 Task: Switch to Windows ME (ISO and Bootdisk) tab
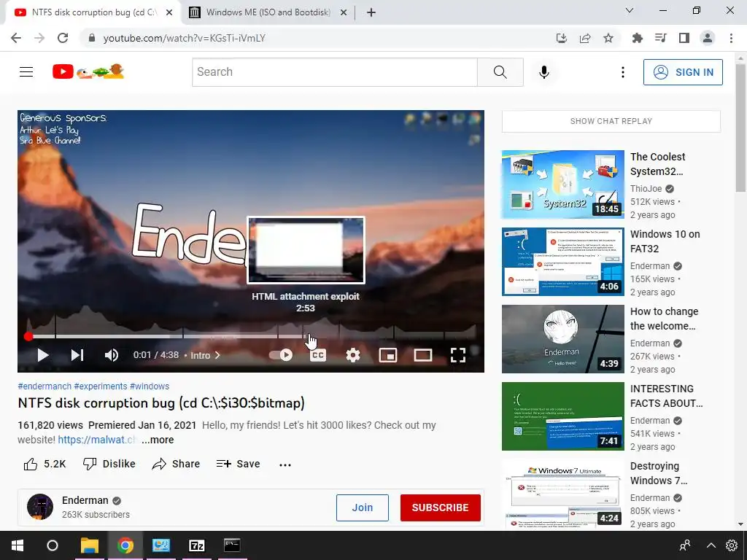pyautogui.click(x=268, y=12)
